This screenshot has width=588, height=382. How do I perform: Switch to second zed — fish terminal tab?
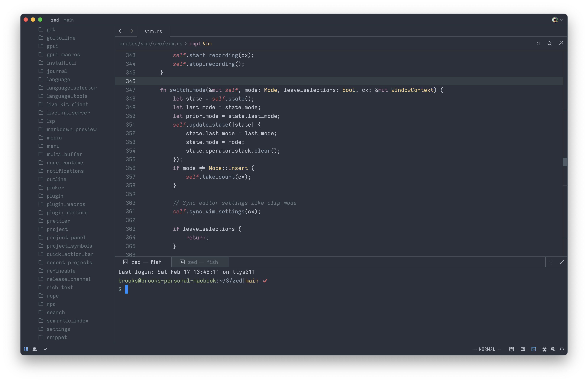tap(200, 262)
